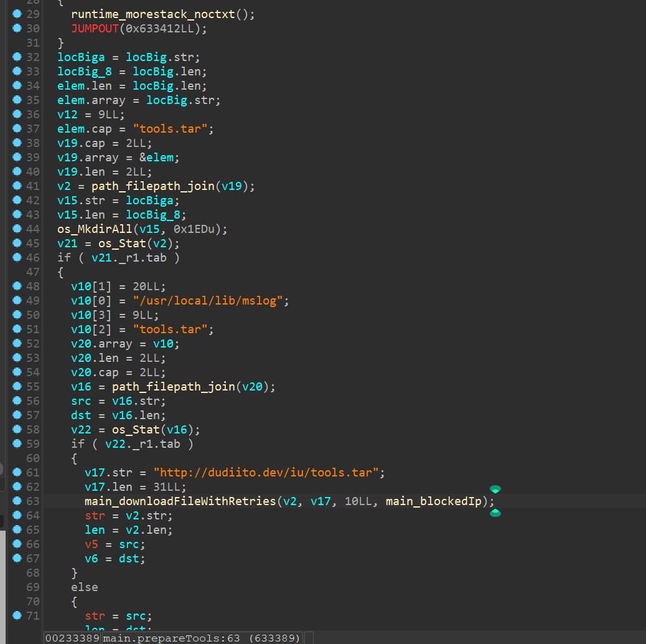Click v6 variable on line 67
This screenshot has height=644, width=646.
91,559
